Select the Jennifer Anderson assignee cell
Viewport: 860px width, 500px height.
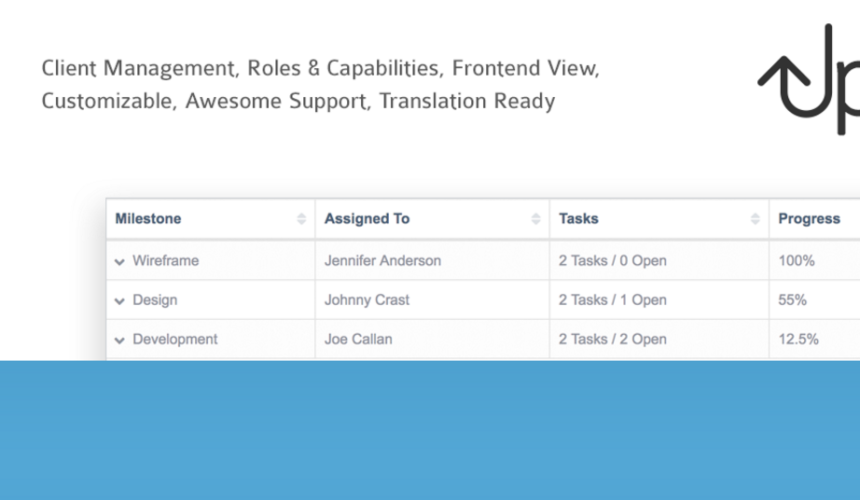click(432, 260)
